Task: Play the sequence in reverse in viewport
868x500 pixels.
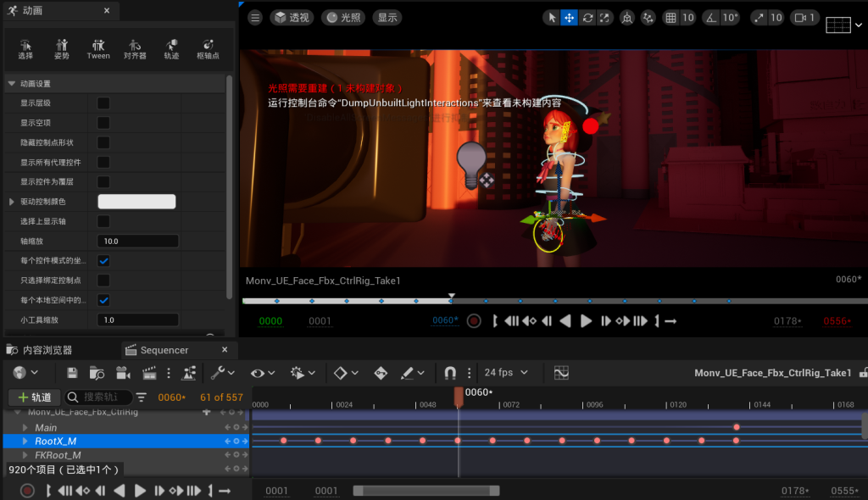Action: pyautogui.click(x=565, y=321)
